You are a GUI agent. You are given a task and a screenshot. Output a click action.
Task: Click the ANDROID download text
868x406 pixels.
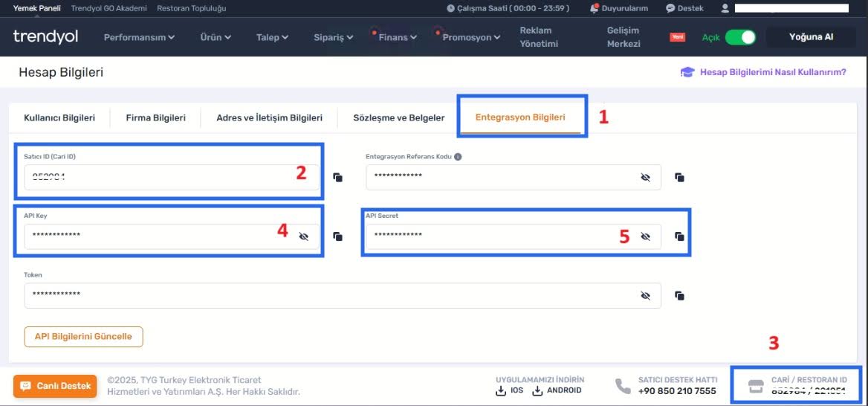coord(564,390)
